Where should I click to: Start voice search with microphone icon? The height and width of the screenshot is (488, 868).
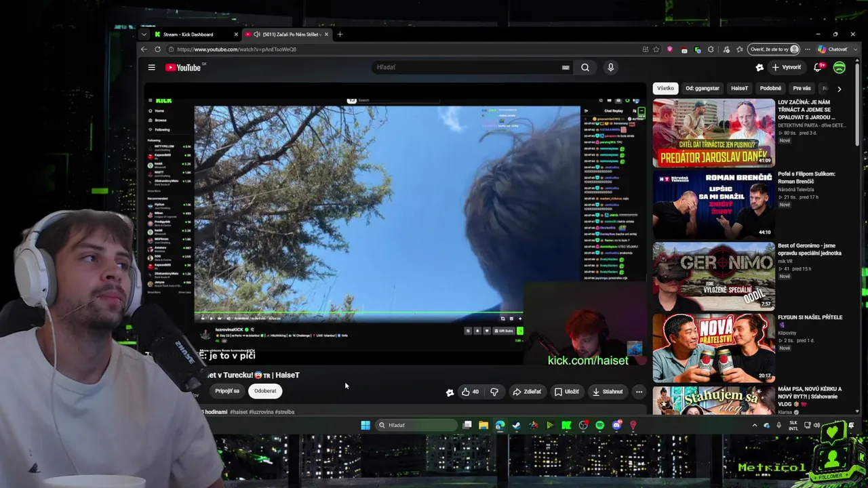(x=610, y=67)
